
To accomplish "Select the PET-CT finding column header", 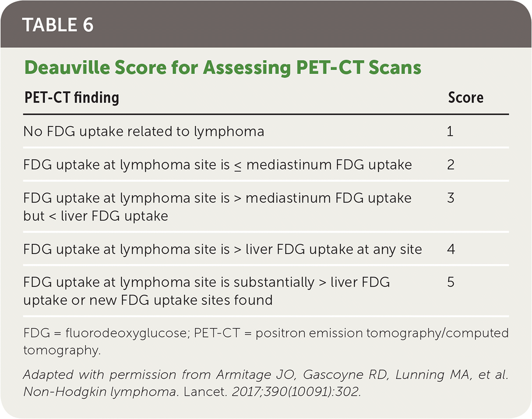I will pyautogui.click(x=71, y=97).
